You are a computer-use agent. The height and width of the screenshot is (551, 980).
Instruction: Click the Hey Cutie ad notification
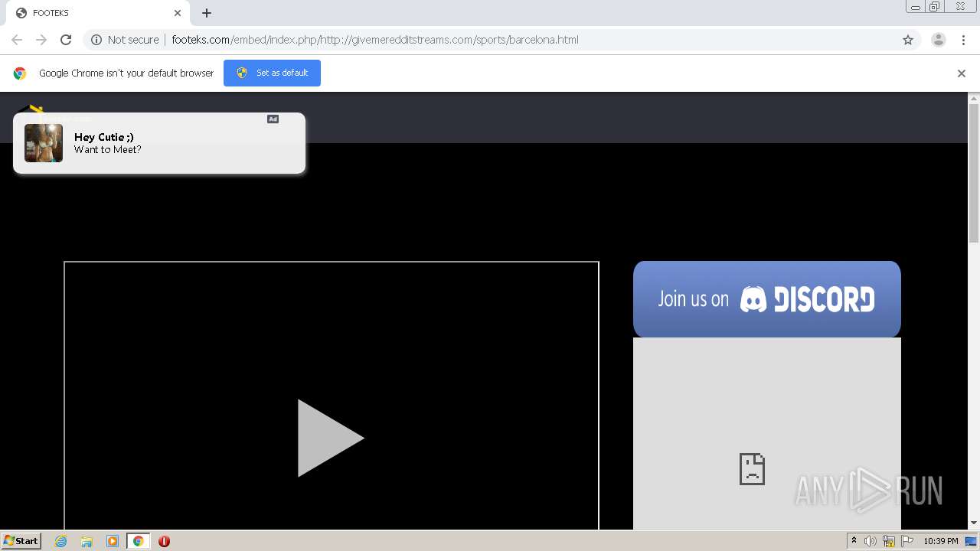click(159, 143)
